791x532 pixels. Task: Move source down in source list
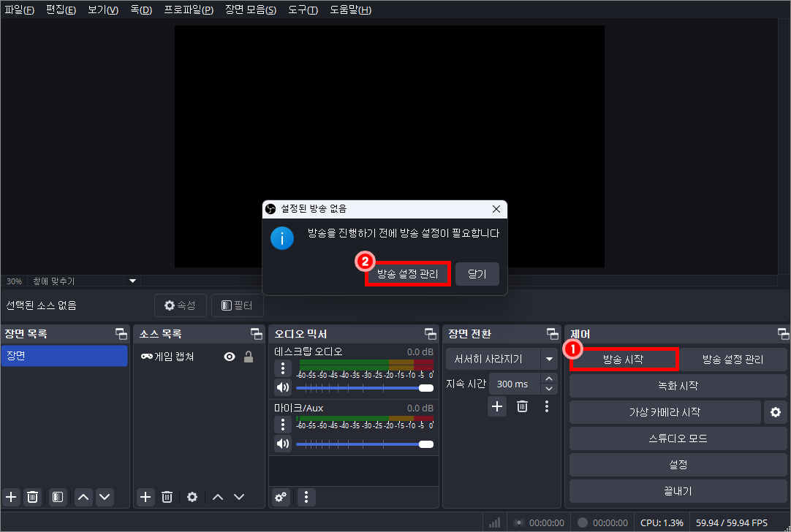(x=239, y=497)
